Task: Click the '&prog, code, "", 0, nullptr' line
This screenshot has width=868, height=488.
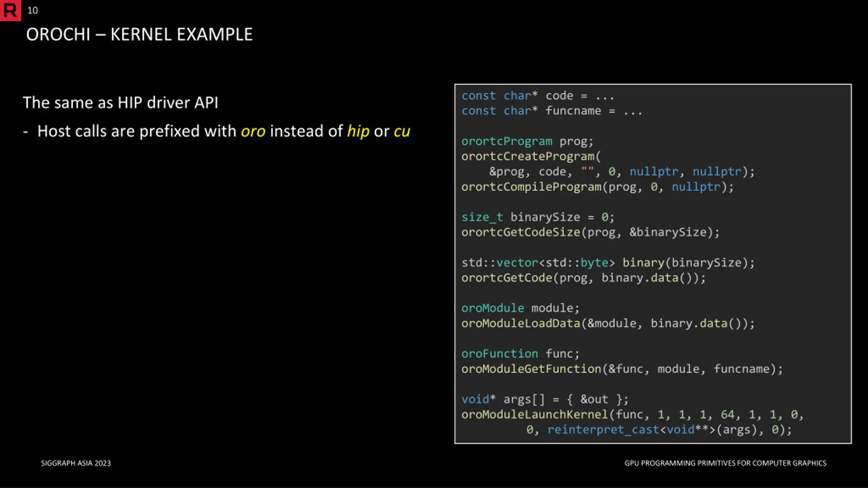Action: [x=622, y=172]
